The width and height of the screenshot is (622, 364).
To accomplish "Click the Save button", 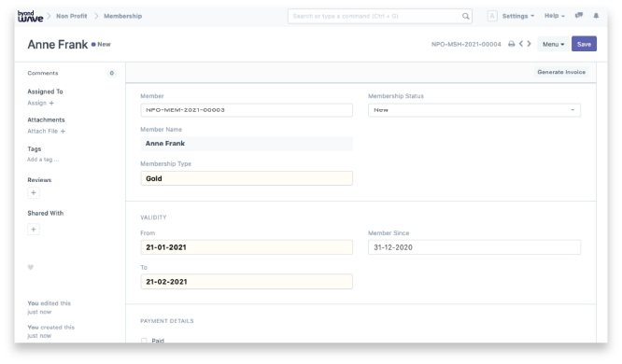I will click(584, 44).
